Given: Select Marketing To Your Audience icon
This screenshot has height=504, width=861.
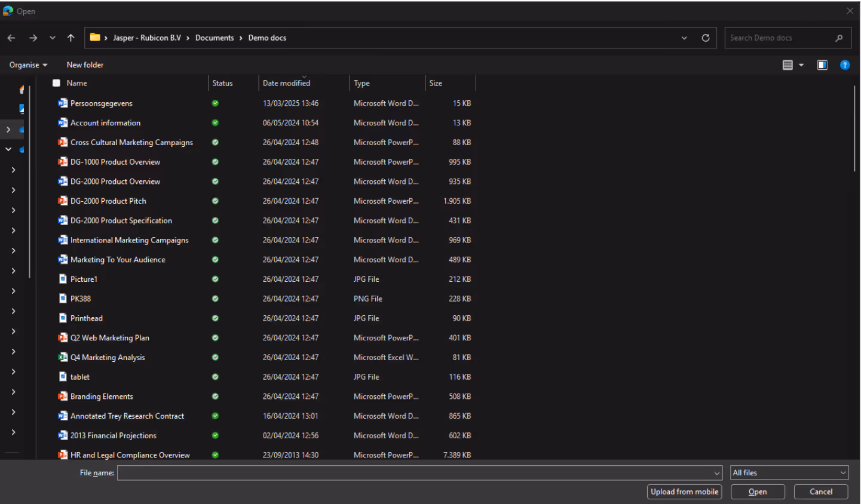Looking at the screenshot, I should coord(63,260).
